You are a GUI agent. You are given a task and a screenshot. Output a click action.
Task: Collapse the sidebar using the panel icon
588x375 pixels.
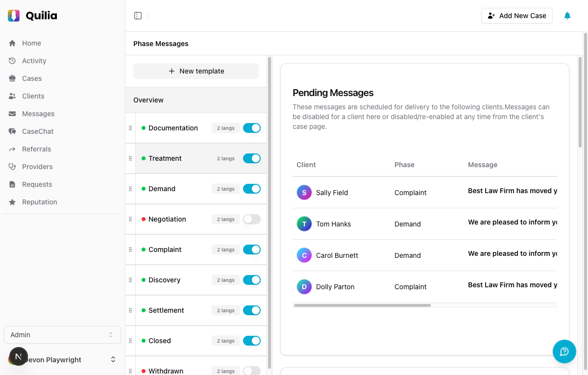[138, 15]
